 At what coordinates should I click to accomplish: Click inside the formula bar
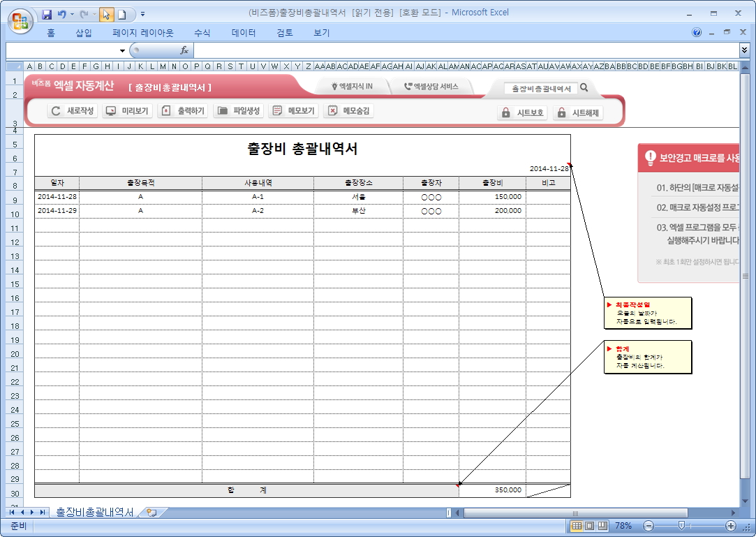[466, 50]
